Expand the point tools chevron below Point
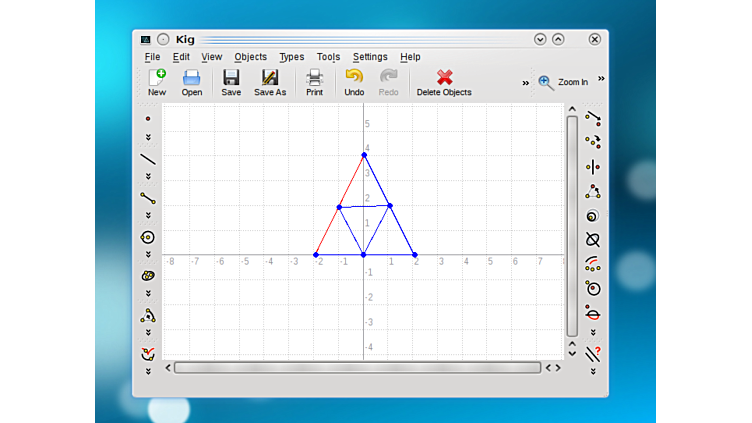The width and height of the screenshot is (752, 423). pyautogui.click(x=148, y=138)
